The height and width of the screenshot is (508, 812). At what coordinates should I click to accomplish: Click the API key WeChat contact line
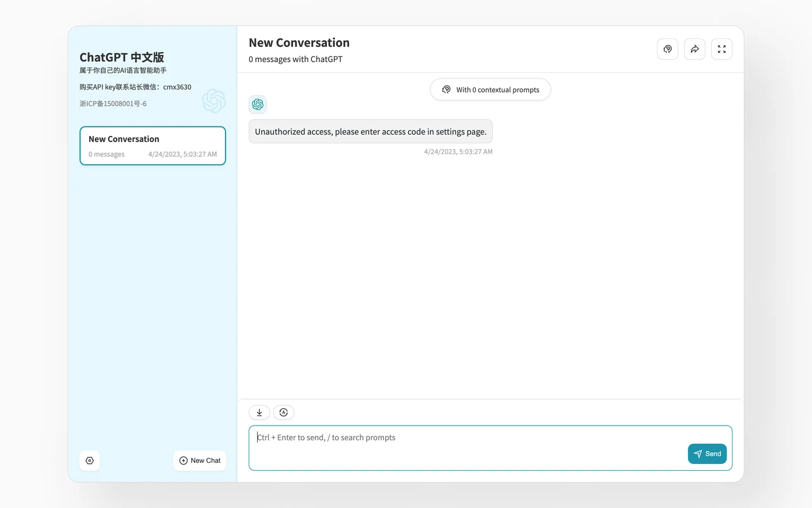(135, 87)
